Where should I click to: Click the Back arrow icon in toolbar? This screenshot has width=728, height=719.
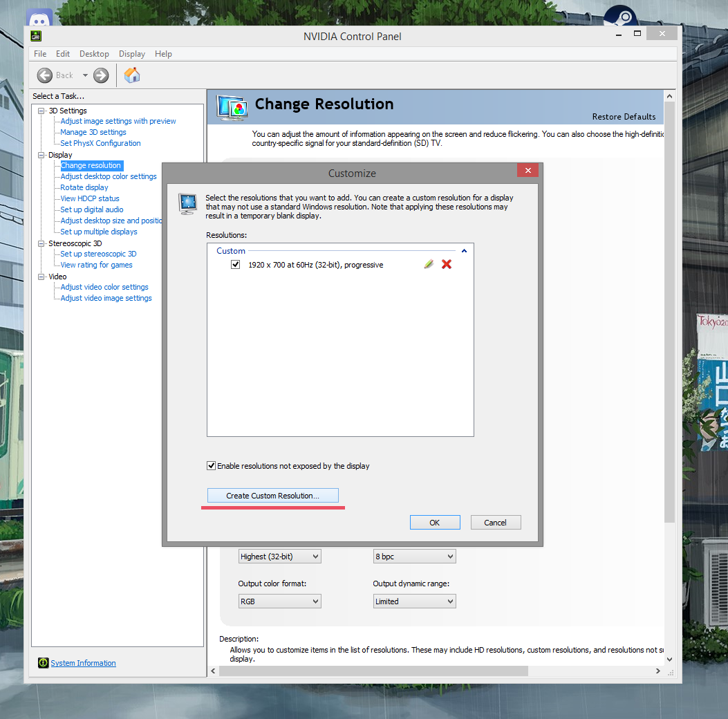(44, 75)
